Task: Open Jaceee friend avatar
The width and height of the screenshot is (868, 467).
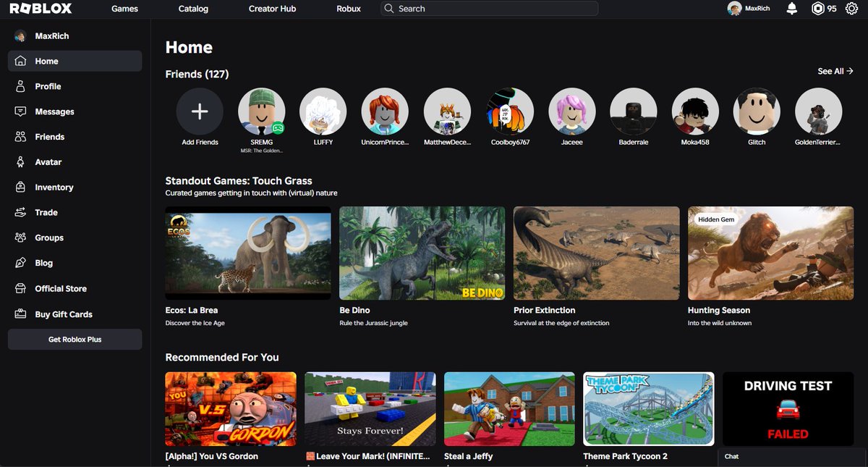Action: [571, 112]
